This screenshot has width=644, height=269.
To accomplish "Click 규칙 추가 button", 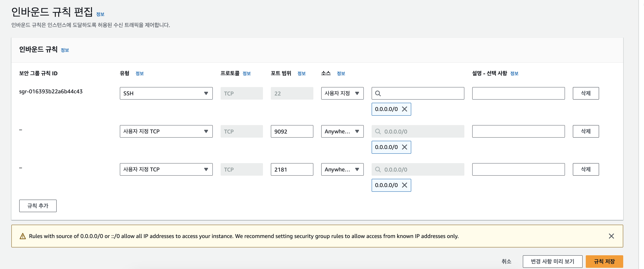I will coord(38,205).
